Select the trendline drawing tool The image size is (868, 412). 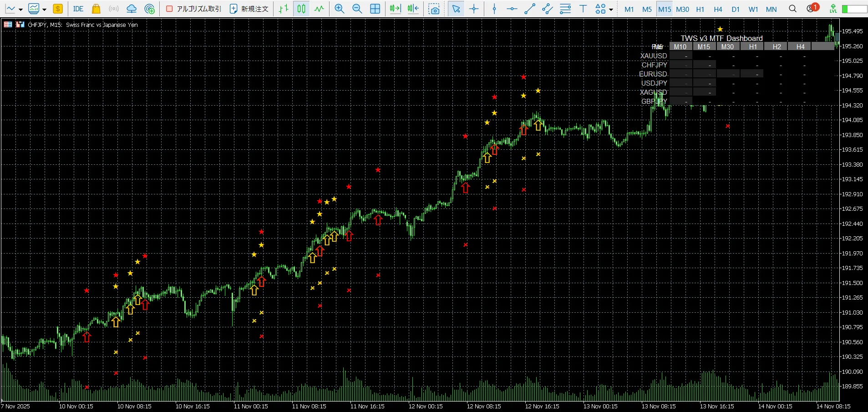530,9
